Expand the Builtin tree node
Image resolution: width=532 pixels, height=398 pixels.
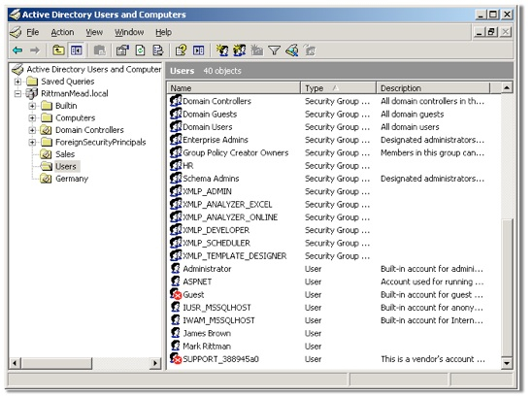32,106
